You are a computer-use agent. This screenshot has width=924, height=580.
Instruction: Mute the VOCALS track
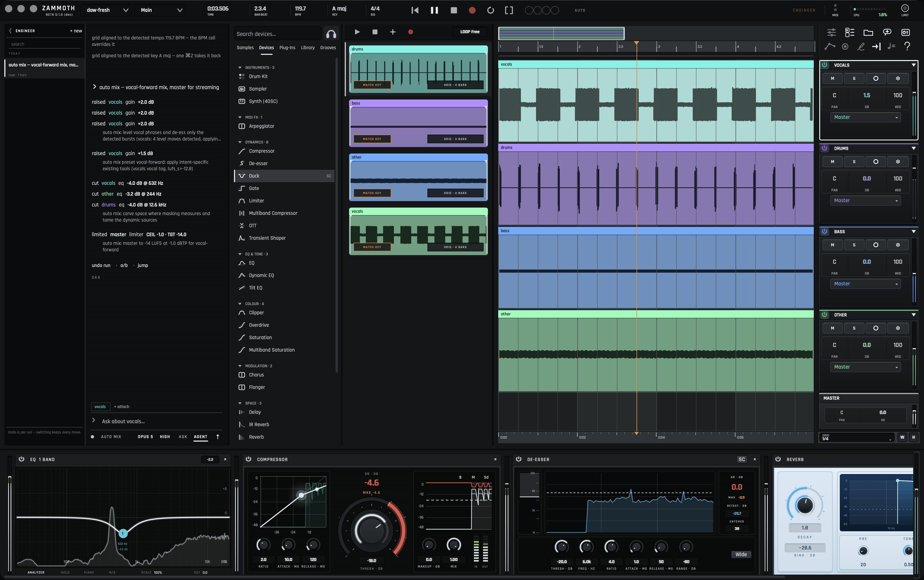(832, 79)
